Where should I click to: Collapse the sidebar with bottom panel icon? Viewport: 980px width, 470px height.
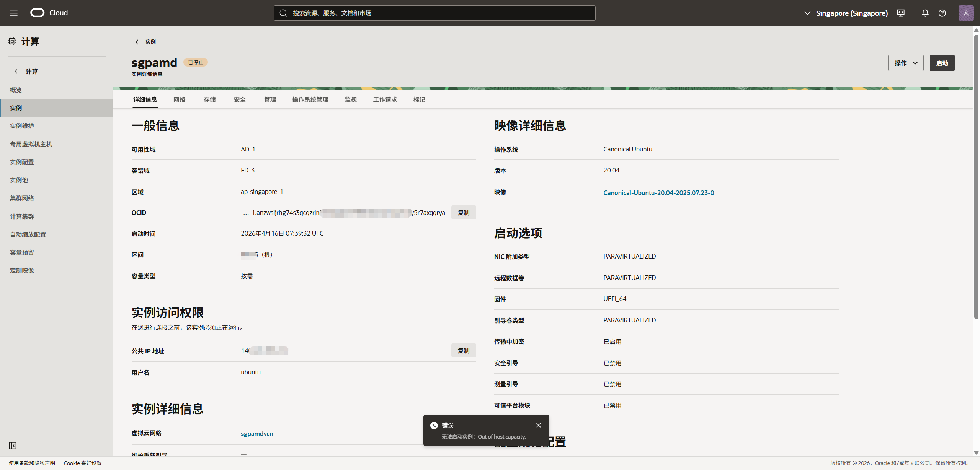pyautogui.click(x=13, y=446)
